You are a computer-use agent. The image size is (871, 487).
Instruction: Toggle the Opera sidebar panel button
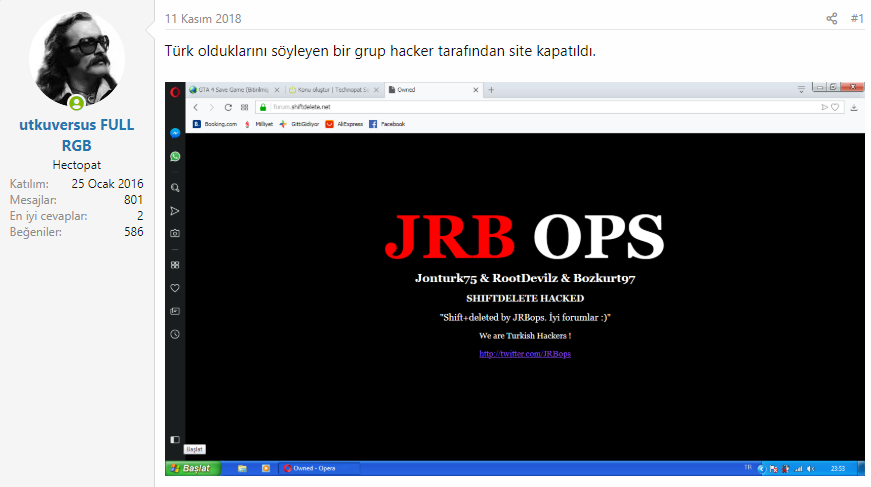click(x=175, y=439)
